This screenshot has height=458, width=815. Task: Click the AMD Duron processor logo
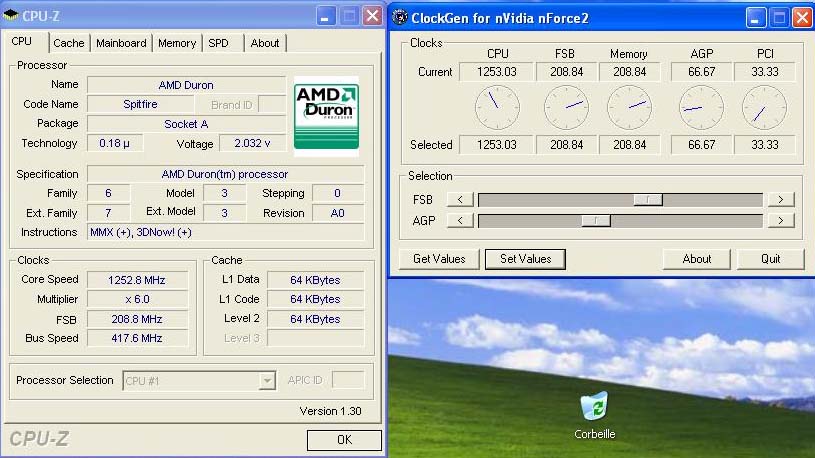[x=326, y=116]
